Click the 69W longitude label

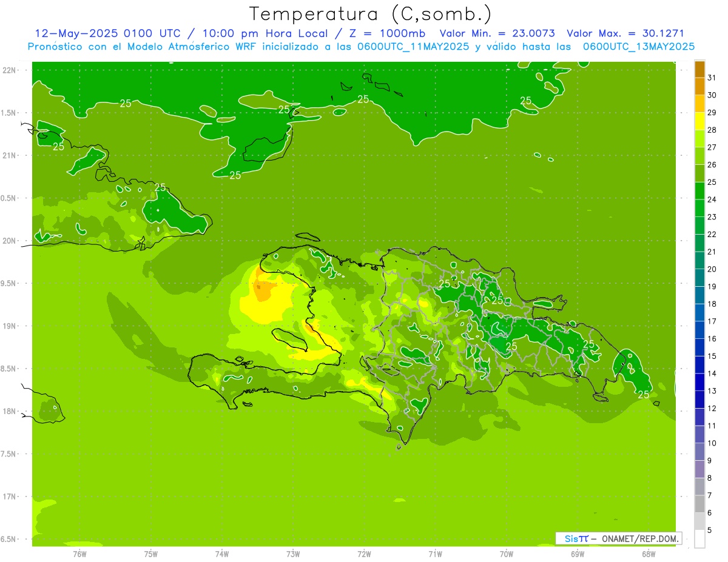(577, 554)
